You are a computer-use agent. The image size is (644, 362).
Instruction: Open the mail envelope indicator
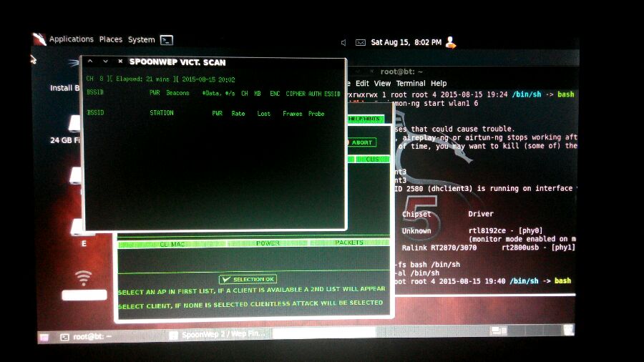[360, 42]
